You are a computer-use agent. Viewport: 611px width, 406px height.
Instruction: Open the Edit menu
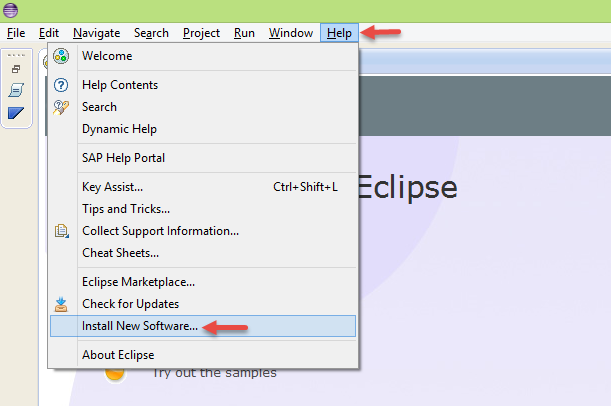coord(49,33)
